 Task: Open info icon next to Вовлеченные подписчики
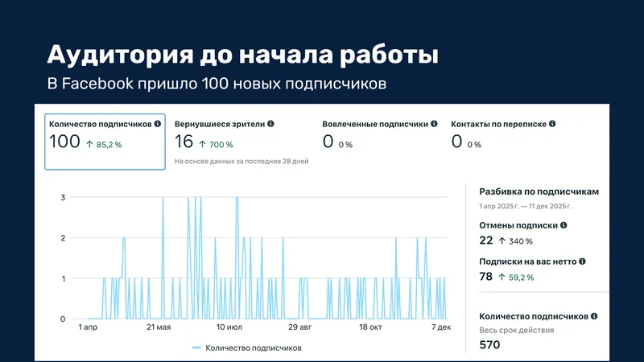[434, 124]
